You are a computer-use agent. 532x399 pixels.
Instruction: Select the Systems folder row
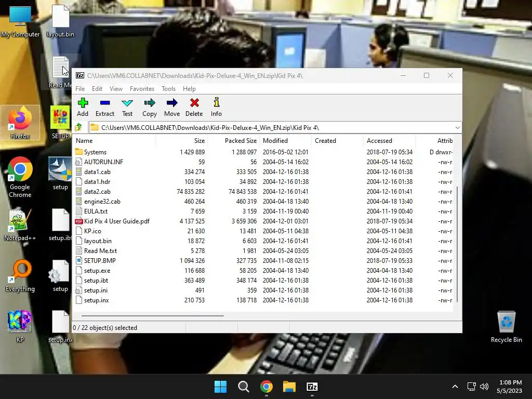pyautogui.click(x=263, y=152)
